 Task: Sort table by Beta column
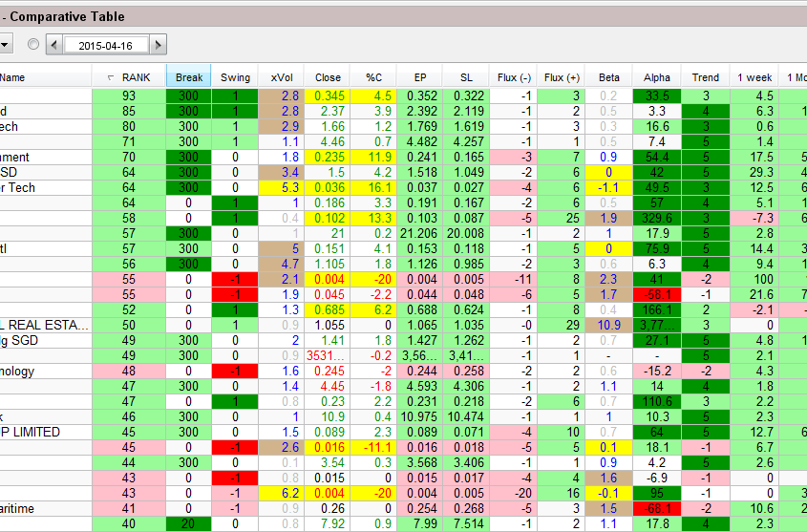(x=609, y=77)
